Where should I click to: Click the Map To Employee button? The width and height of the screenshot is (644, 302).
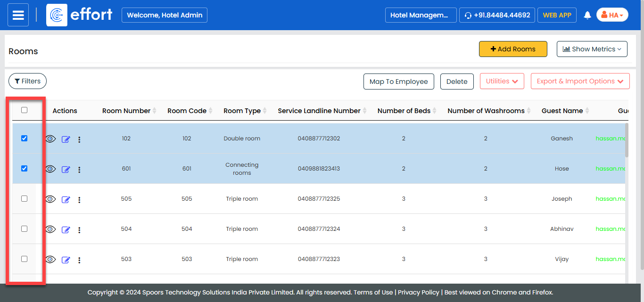[398, 82]
